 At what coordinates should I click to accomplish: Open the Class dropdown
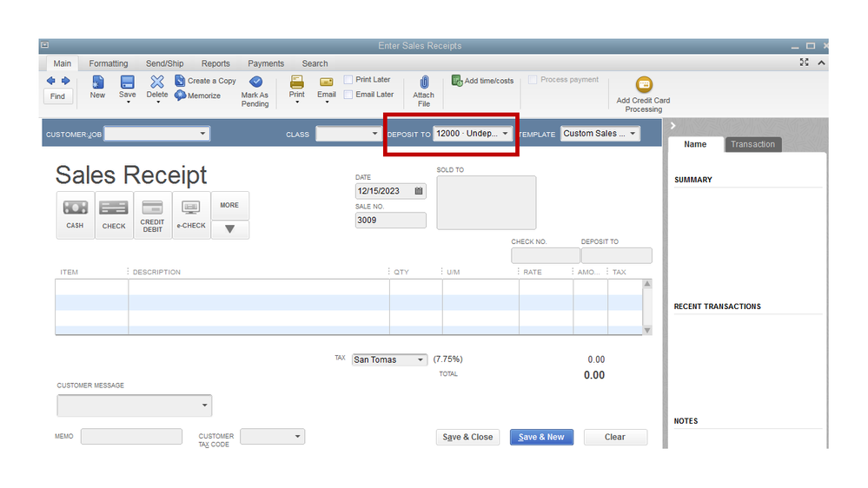374,134
